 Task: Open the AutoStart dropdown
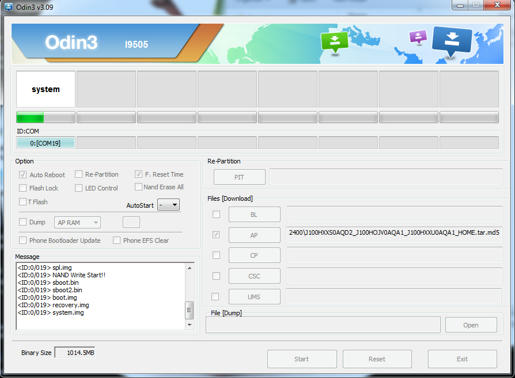[x=168, y=205]
